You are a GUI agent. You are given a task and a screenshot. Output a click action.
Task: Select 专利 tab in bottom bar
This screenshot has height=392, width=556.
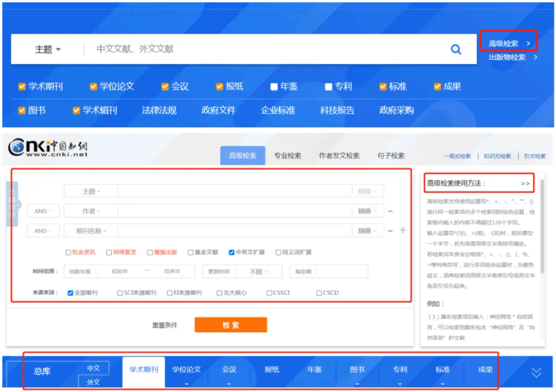tap(400, 370)
